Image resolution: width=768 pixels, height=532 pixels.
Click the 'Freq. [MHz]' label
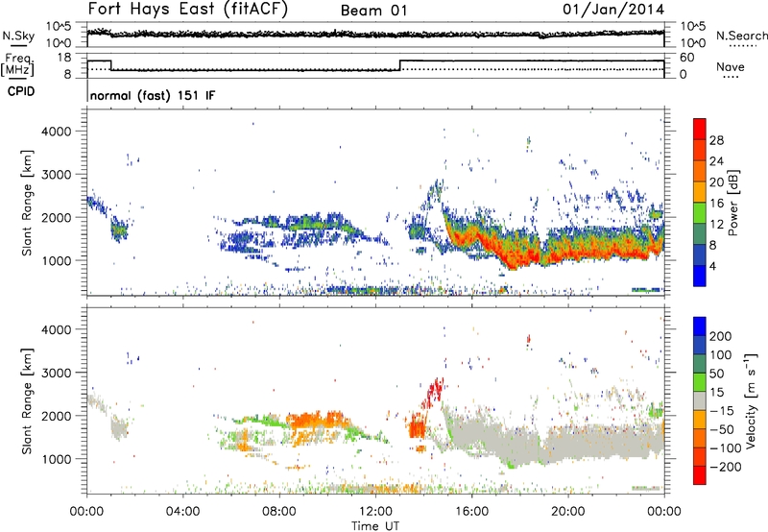pos(18,64)
